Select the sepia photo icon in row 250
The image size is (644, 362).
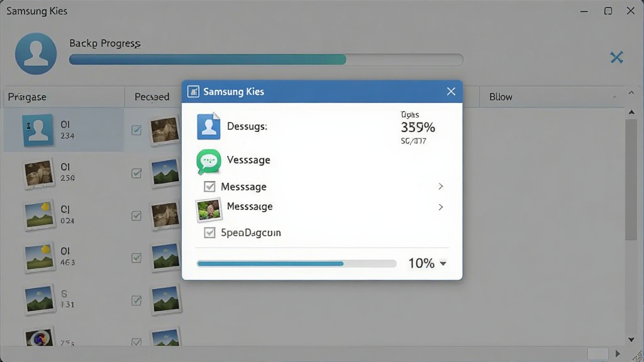[38, 173]
